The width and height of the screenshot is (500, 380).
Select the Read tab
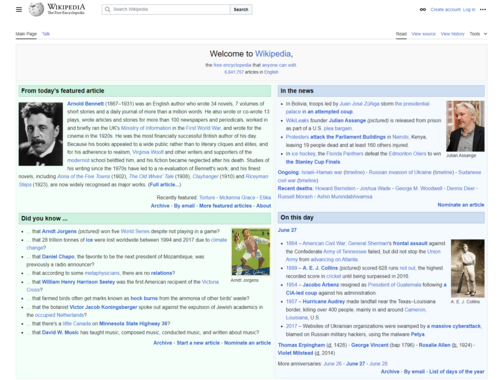point(401,34)
